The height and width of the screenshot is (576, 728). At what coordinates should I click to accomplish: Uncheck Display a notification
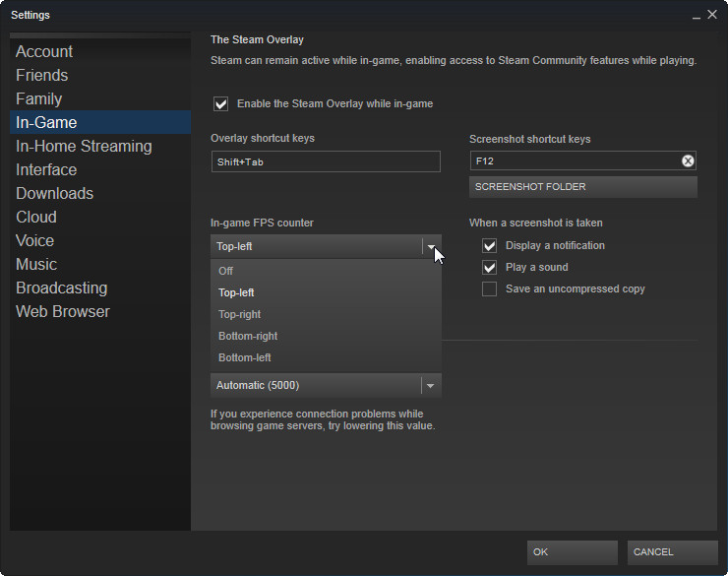(489, 245)
